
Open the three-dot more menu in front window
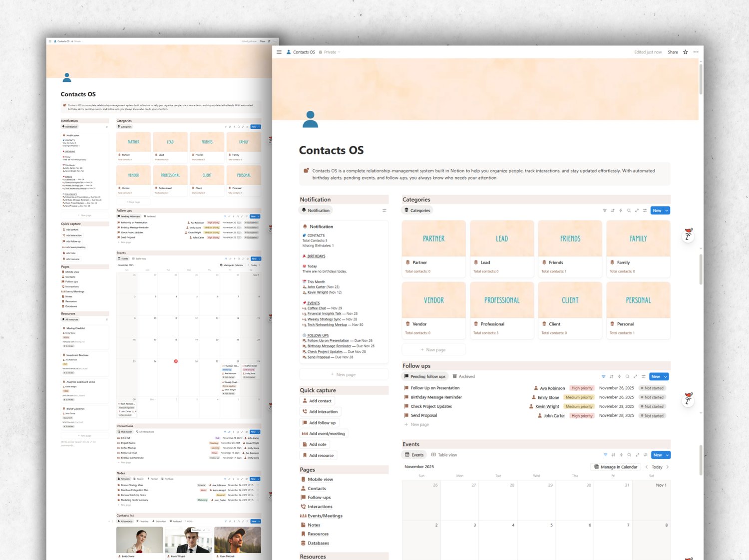(x=696, y=52)
